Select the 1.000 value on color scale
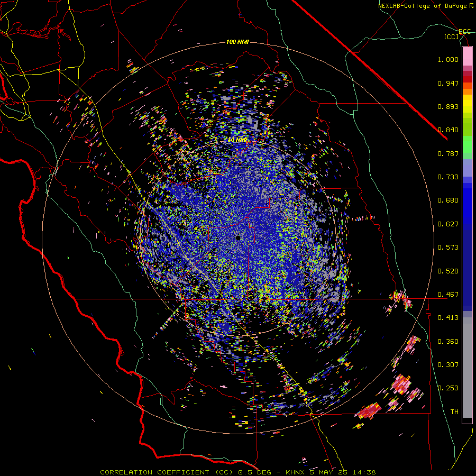The height and width of the screenshot is (476, 476). click(x=448, y=59)
